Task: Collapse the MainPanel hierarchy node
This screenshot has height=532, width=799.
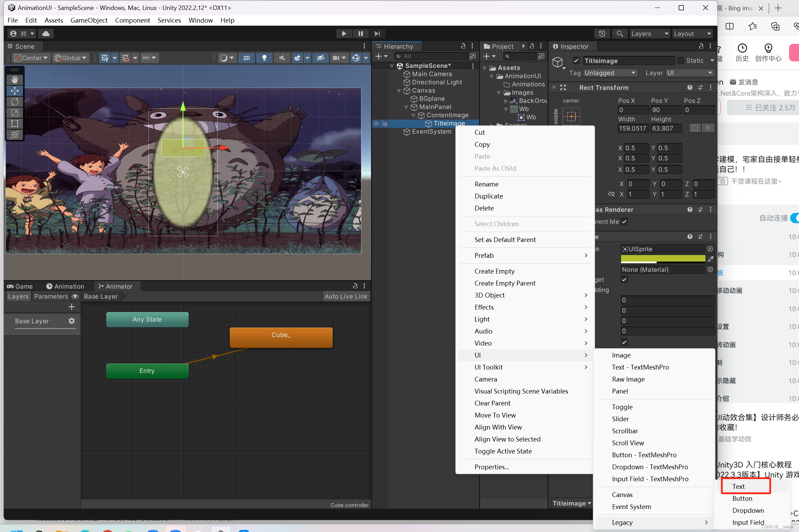Action: pyautogui.click(x=406, y=107)
